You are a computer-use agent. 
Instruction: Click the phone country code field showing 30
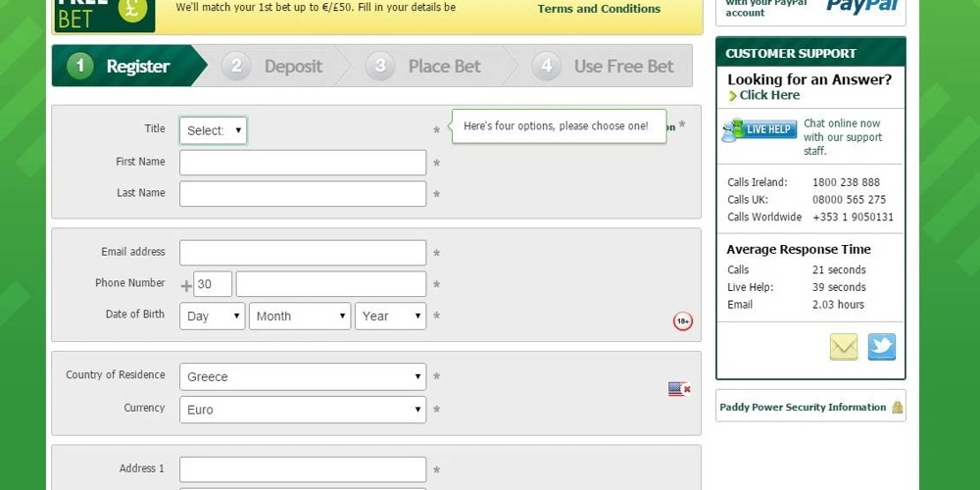pos(213,284)
